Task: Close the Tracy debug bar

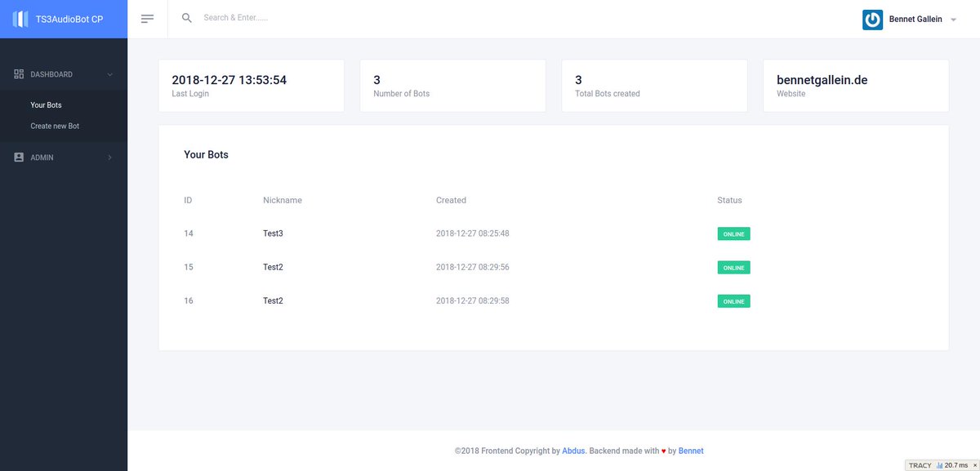Action: click(974, 465)
